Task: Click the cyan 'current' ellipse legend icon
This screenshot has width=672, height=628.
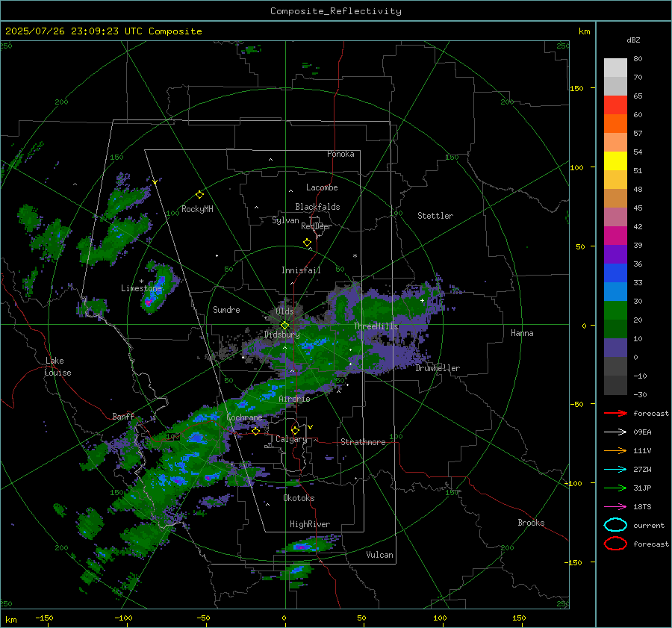Action: pos(615,525)
